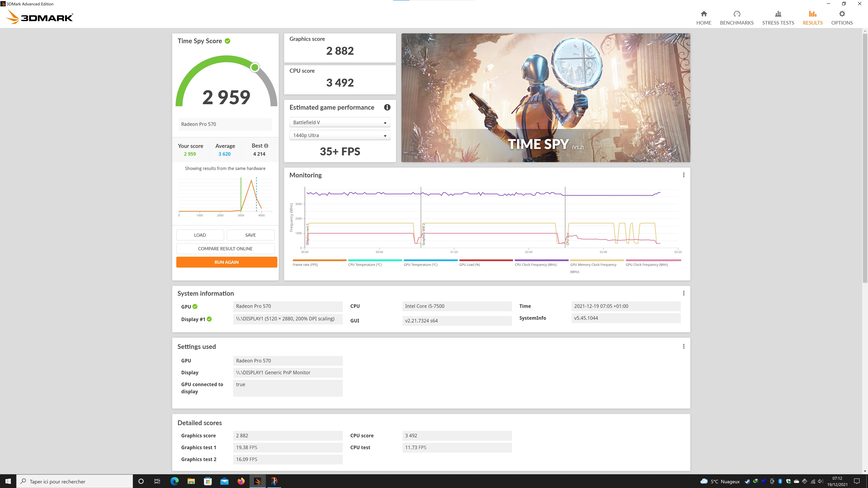
Task: Open the Home section icon
Action: point(704,14)
